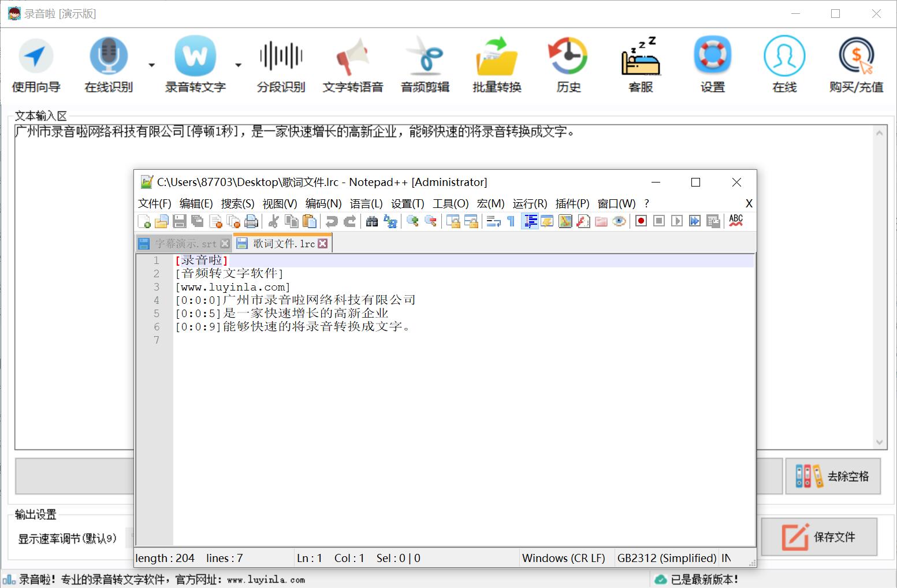Click Notepad++ Paste icon
Screen dimensions: 897x588
tap(310, 221)
